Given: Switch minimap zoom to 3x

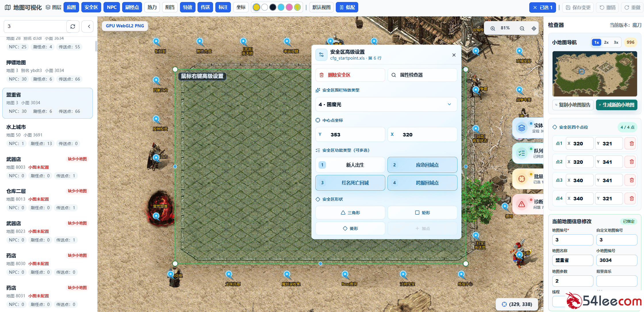Looking at the screenshot, I should pos(616,42).
